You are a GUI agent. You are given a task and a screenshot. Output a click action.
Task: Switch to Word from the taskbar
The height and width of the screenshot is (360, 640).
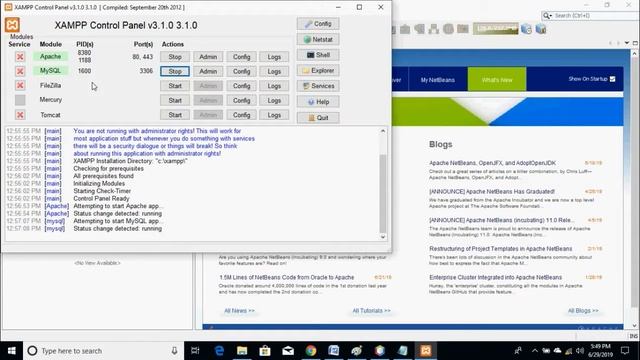click(333, 351)
